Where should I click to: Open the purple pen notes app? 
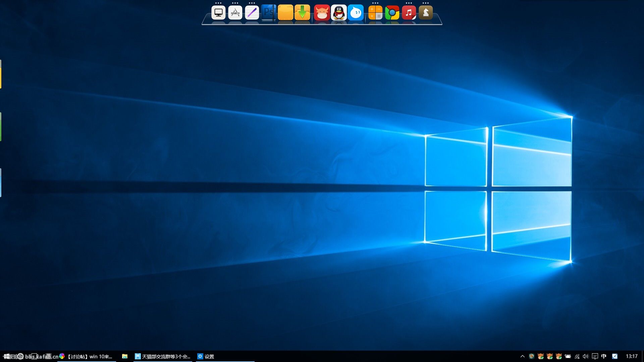coord(252,13)
